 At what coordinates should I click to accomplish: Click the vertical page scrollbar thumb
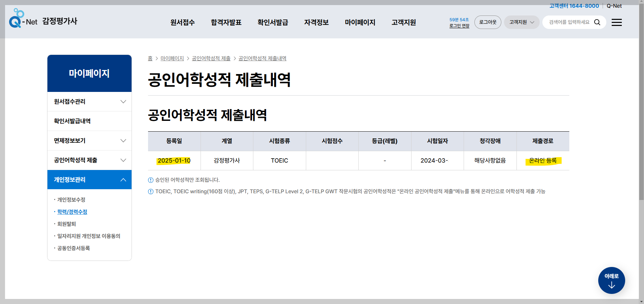tap(641, 103)
